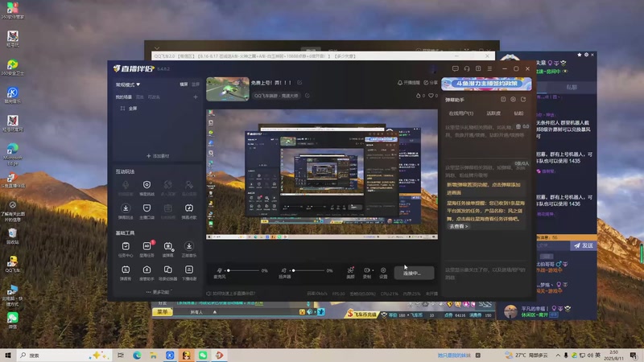The height and width of the screenshot is (362, 644).
Task: Adjust the 扬声器 volume slider
Action: click(x=309, y=270)
